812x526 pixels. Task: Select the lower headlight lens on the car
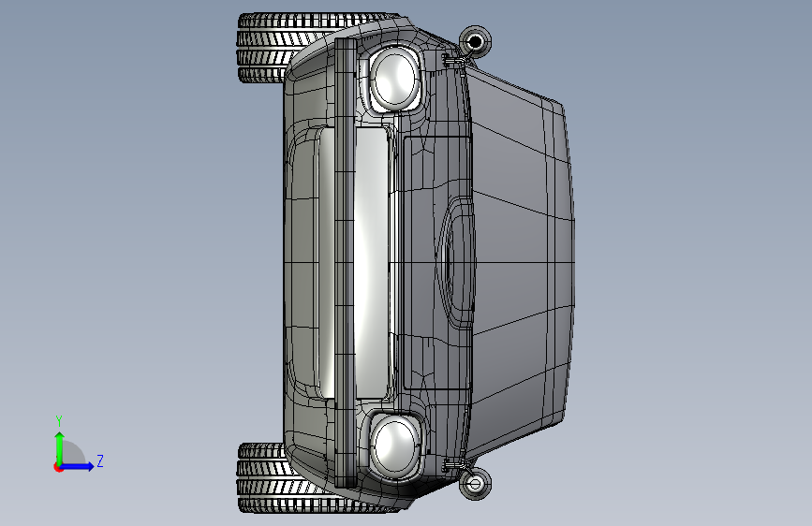[x=395, y=446]
